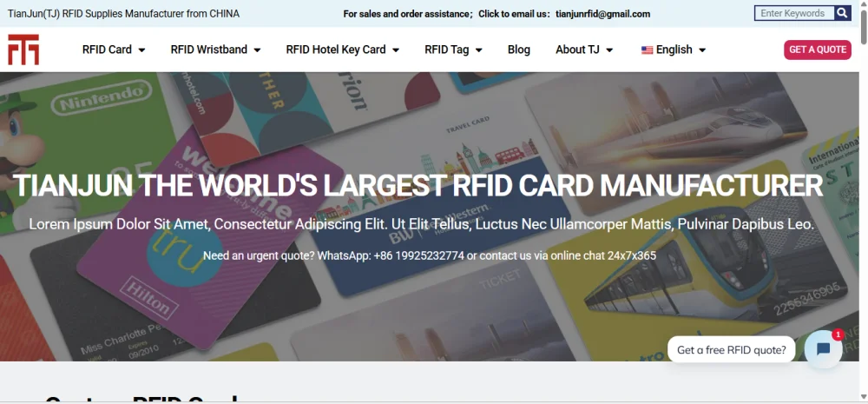
Task: Click the US flag language icon
Action: tap(648, 50)
